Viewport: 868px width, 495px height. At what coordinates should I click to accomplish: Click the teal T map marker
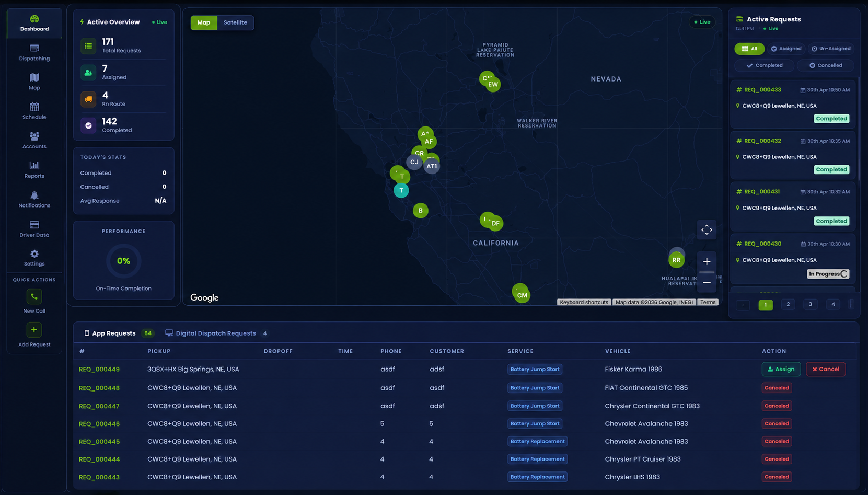point(401,190)
